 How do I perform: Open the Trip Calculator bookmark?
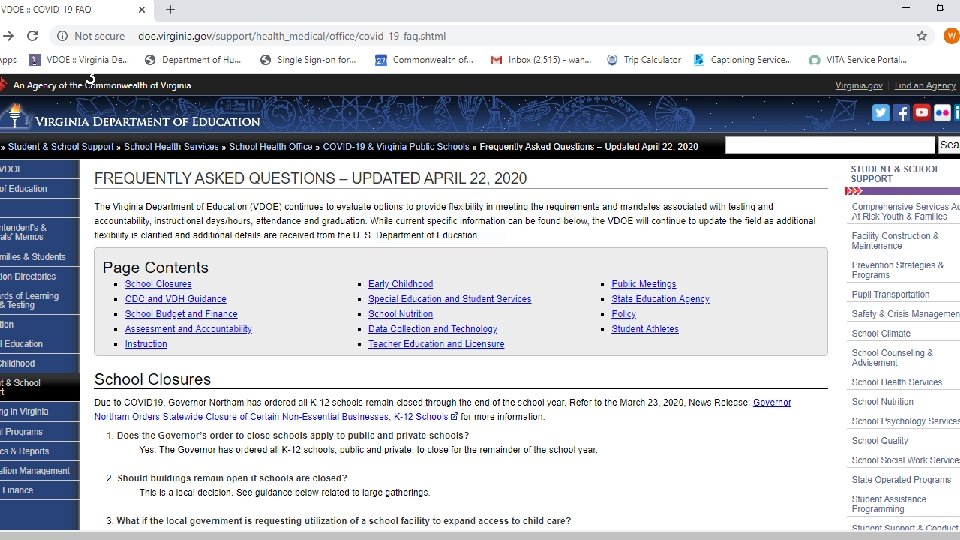tap(644, 59)
